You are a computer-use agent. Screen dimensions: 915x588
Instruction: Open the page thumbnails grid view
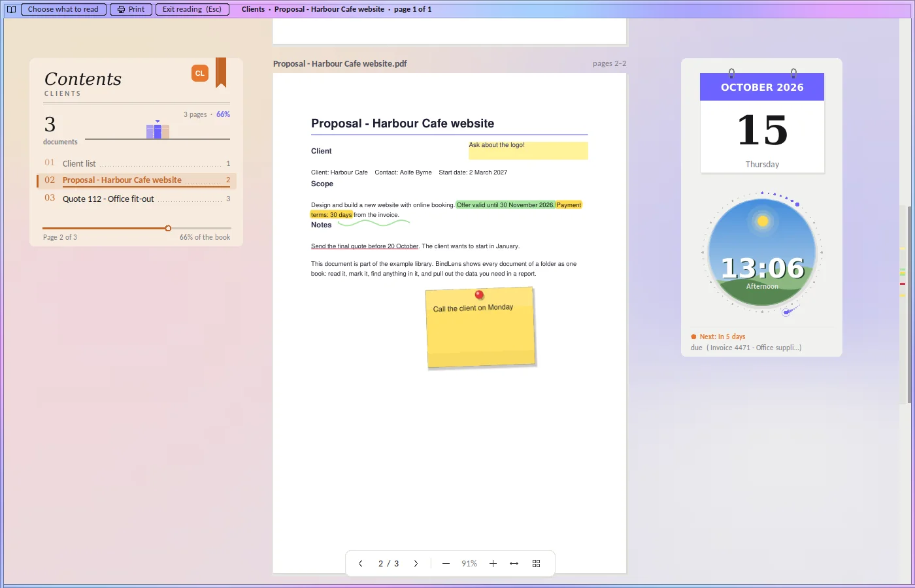536,563
